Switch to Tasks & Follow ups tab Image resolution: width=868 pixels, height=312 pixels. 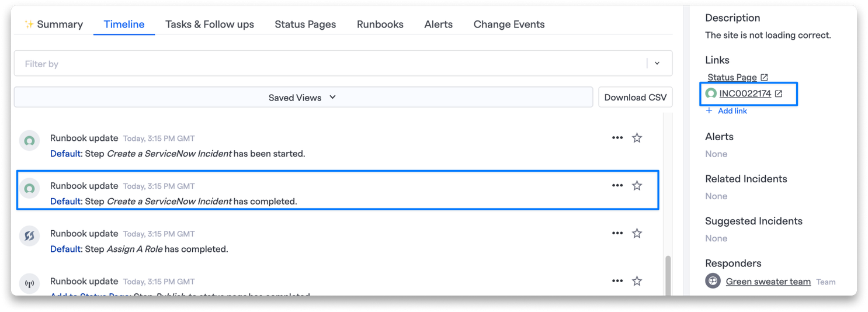pos(209,25)
